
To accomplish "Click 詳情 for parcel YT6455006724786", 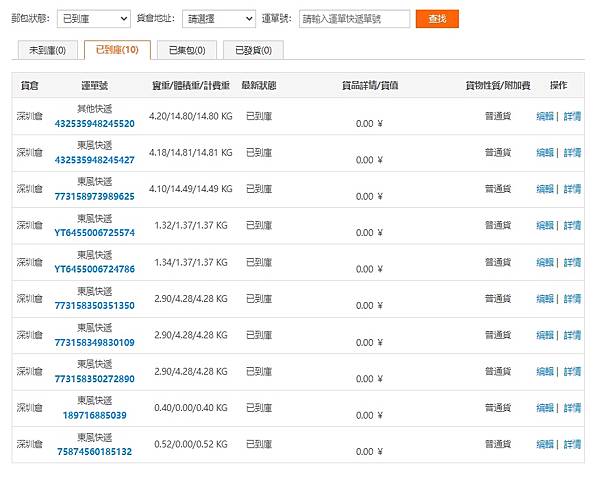I will click(572, 262).
